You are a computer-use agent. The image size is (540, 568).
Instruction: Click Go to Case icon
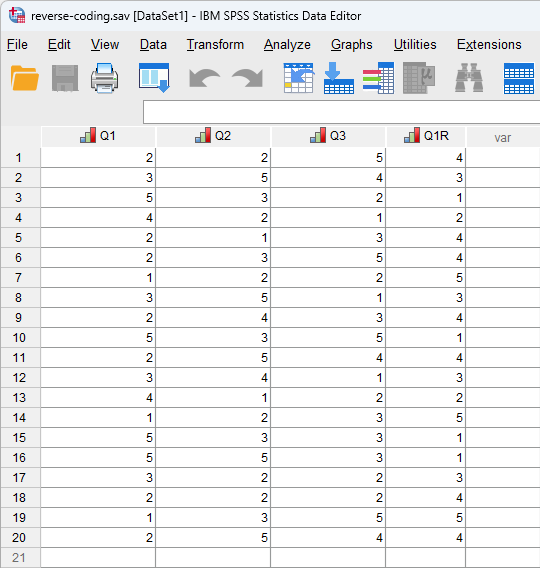[x=299, y=78]
